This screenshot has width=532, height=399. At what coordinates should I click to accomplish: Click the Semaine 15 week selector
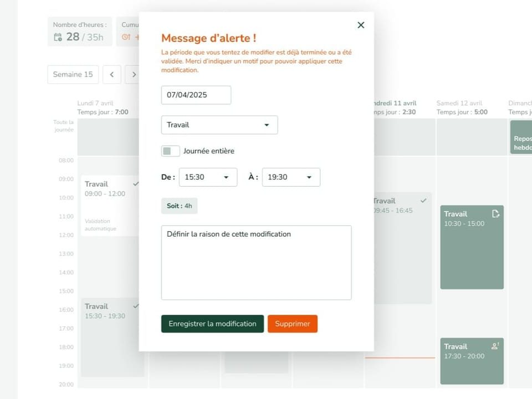tap(73, 74)
